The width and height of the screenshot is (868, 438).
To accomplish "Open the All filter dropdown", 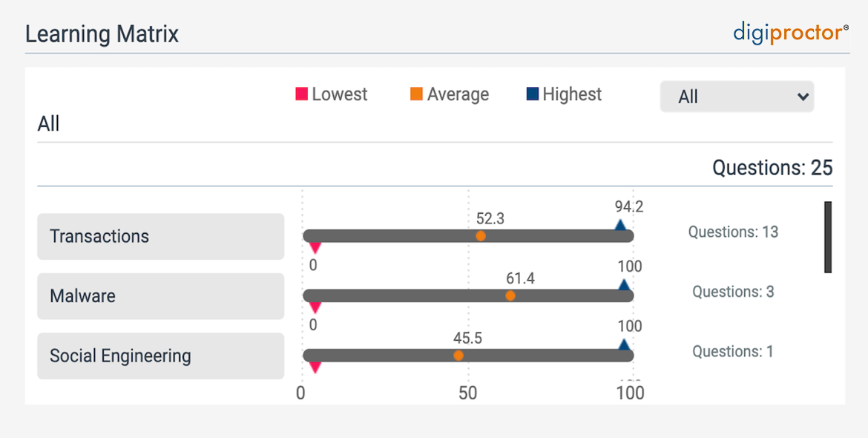I will (x=737, y=97).
